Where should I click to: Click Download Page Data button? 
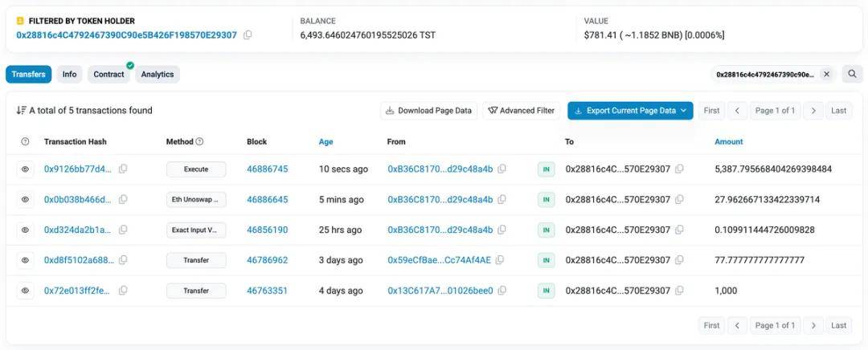[x=428, y=111]
